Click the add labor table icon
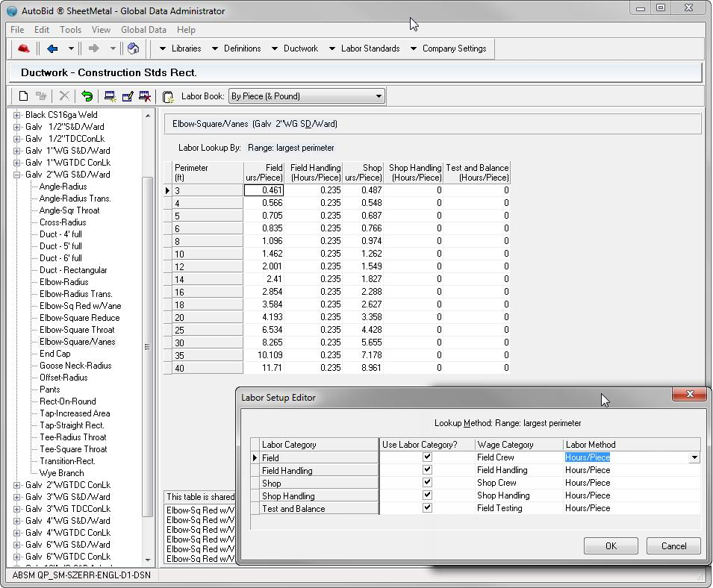Screen dimensions: 713x588 point(110,96)
